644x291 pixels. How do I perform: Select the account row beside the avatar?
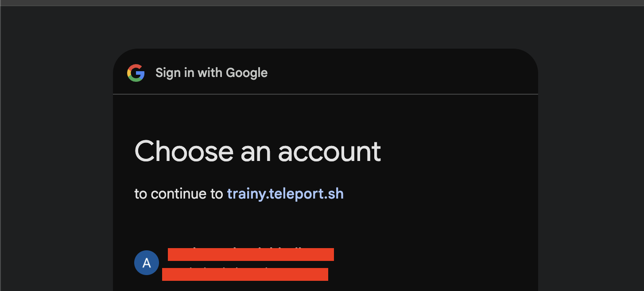[x=248, y=263]
